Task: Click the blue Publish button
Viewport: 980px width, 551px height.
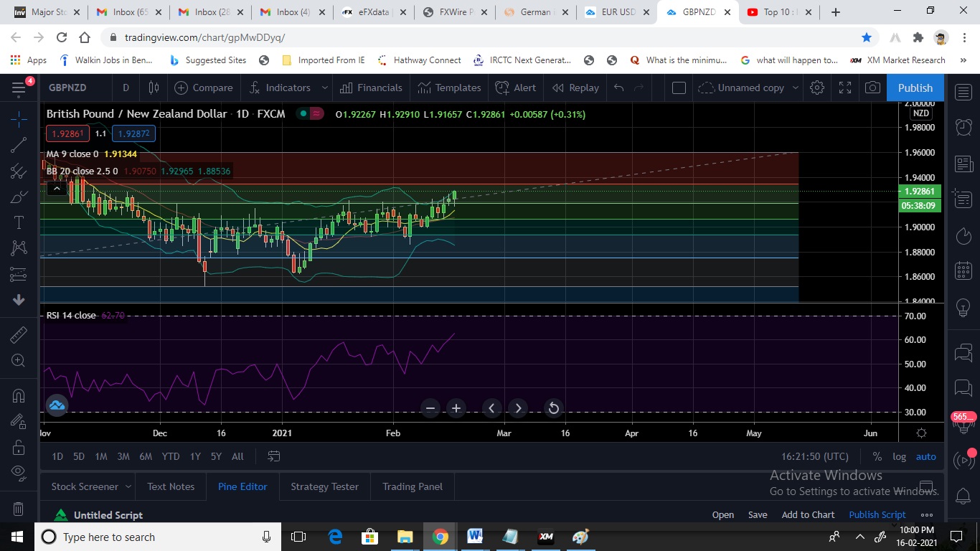Action: (x=915, y=88)
